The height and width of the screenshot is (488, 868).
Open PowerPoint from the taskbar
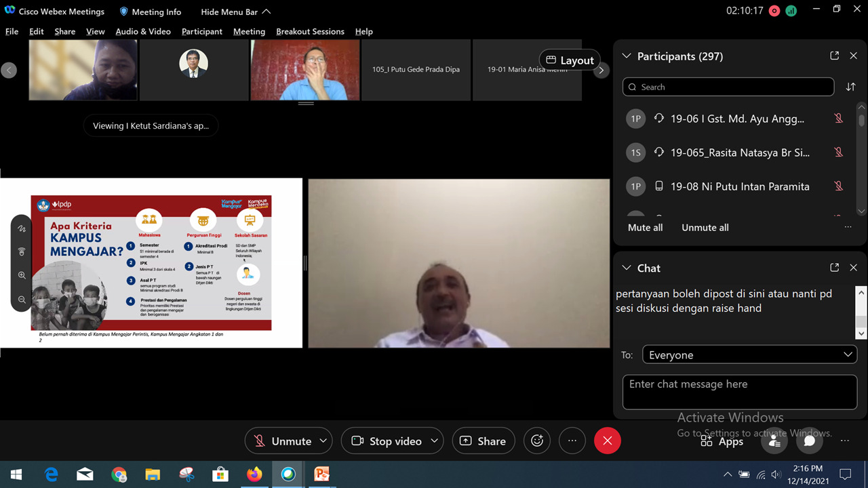[321, 474]
